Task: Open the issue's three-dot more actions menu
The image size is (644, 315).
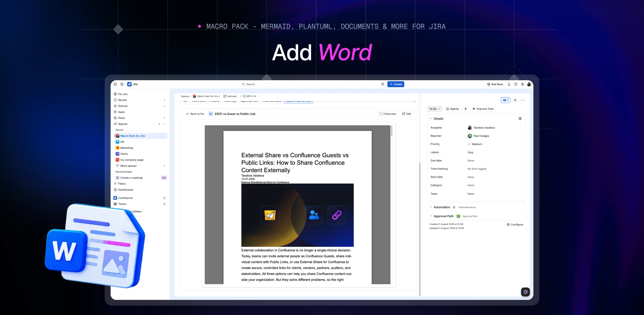Action: (x=523, y=100)
